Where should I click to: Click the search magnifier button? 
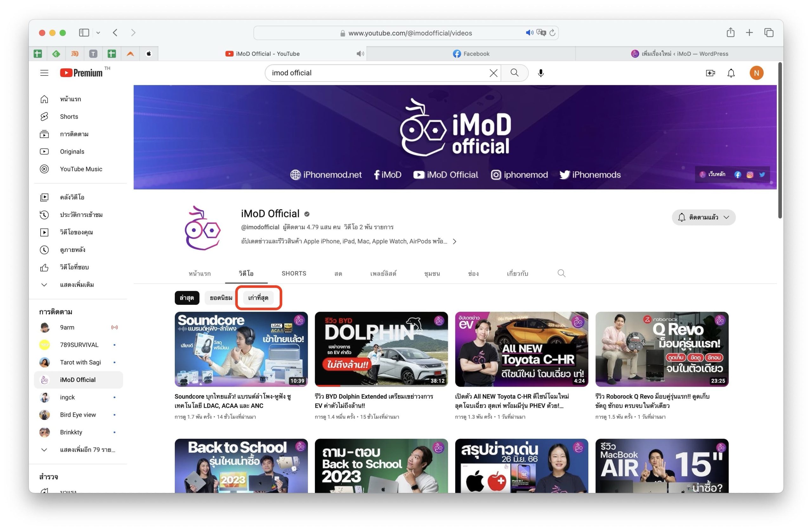[514, 73]
